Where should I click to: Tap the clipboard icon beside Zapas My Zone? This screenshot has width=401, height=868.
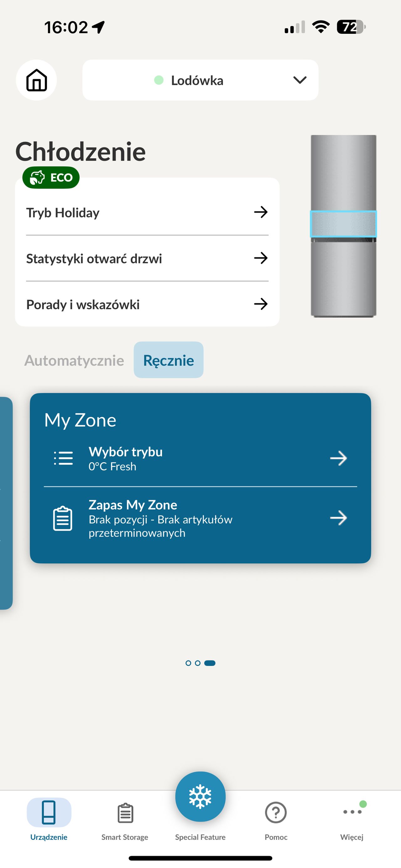point(63,518)
